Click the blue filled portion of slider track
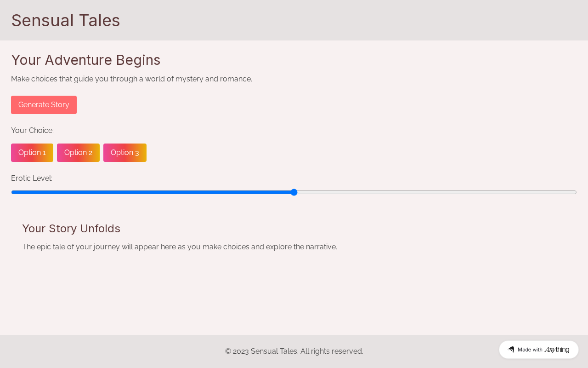The width and height of the screenshot is (588, 368). click(152, 192)
